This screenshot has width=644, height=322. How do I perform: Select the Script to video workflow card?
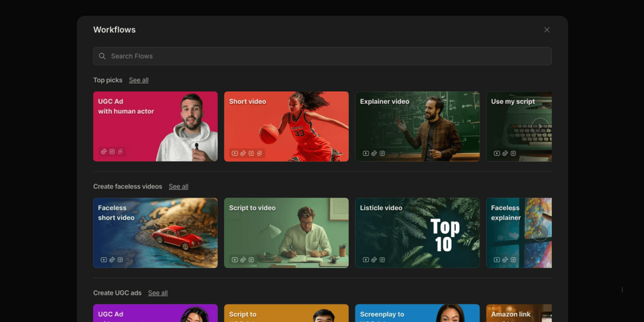(x=286, y=233)
